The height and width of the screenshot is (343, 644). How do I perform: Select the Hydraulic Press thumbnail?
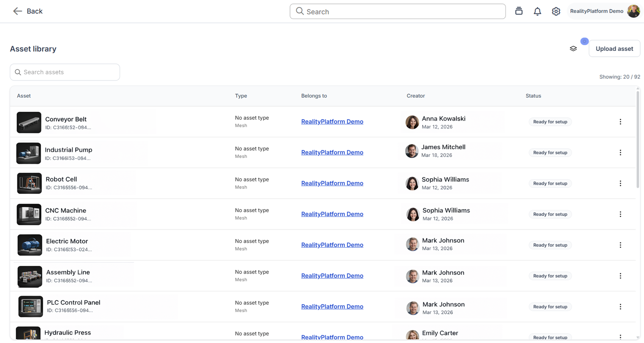pos(28,334)
